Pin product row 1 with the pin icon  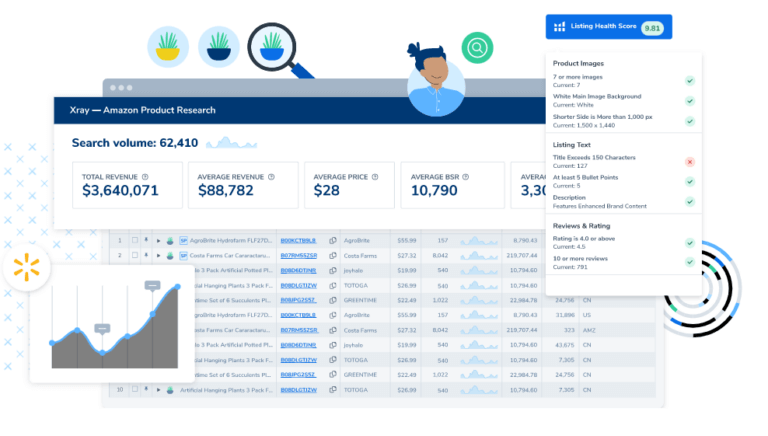coord(146,241)
